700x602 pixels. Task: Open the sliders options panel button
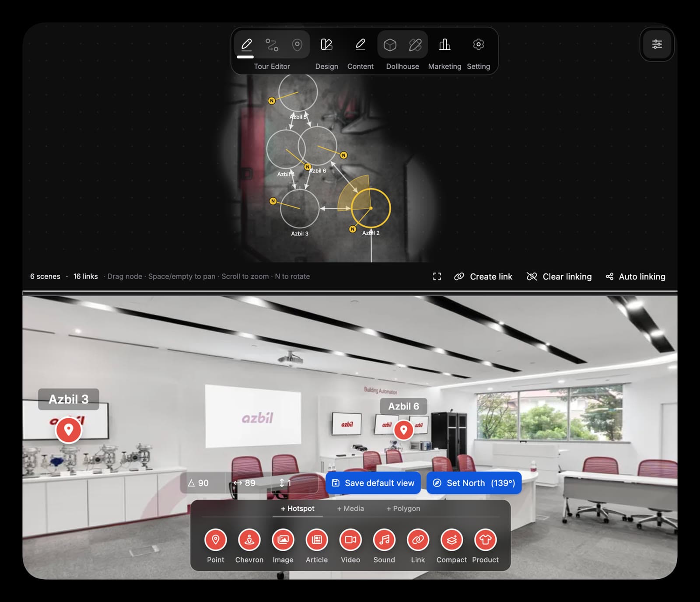click(x=657, y=44)
